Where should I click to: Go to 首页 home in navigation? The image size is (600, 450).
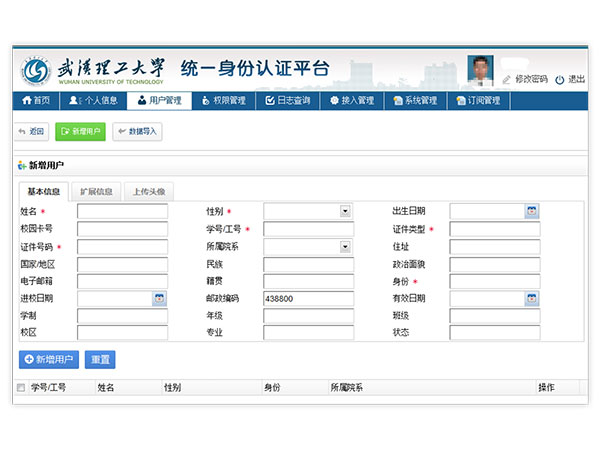35,100
